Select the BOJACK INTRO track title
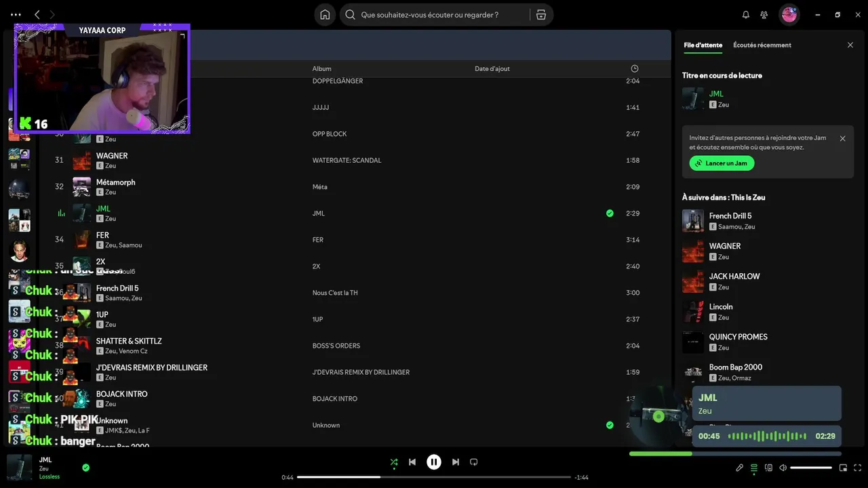Screen dimensions: 868x488 pos(121,394)
